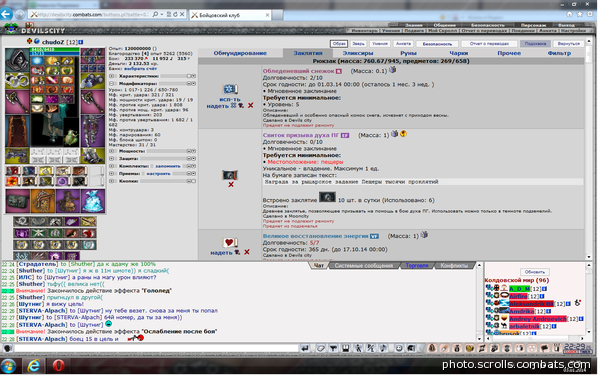
Task: Open Internet Explorer from the Windows taskbar
Action: 34,366
